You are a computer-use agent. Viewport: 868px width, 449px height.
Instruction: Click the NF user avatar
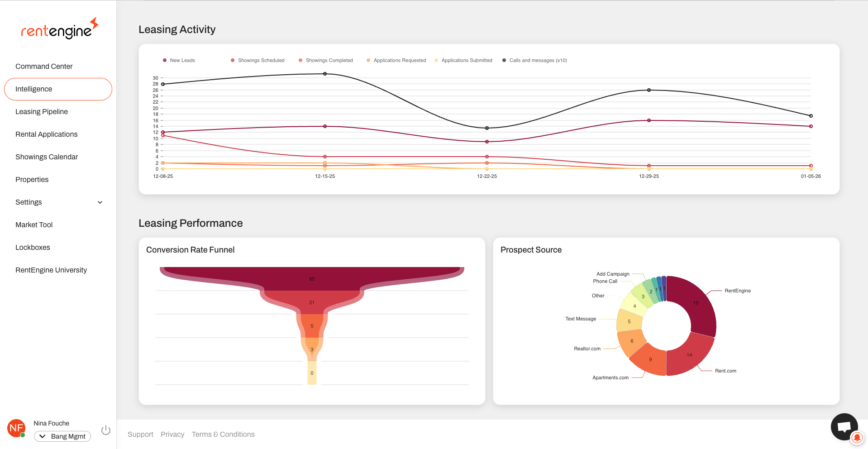tap(16, 428)
